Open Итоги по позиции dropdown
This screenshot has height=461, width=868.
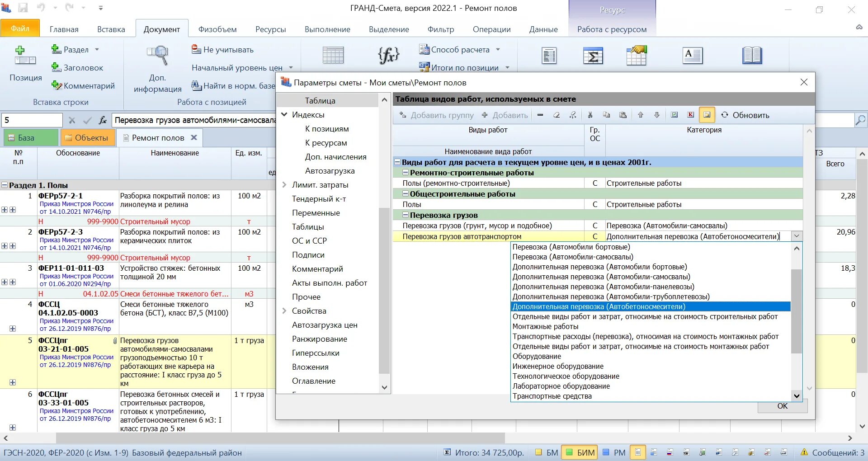click(x=507, y=67)
